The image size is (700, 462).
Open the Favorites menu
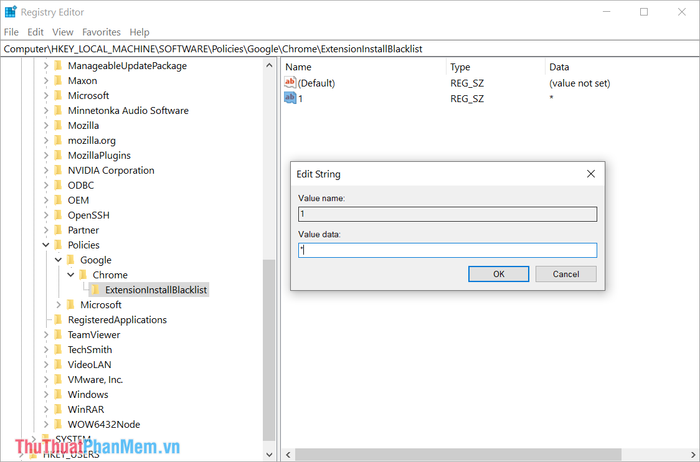click(x=101, y=32)
